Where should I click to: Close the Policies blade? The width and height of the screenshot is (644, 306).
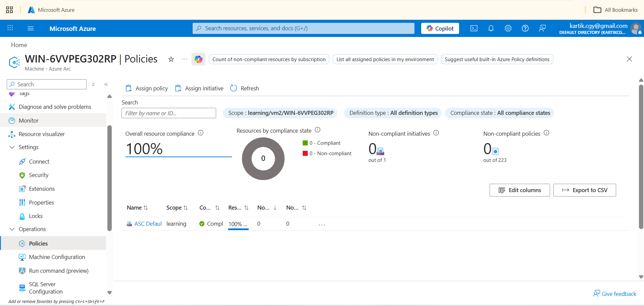click(629, 59)
